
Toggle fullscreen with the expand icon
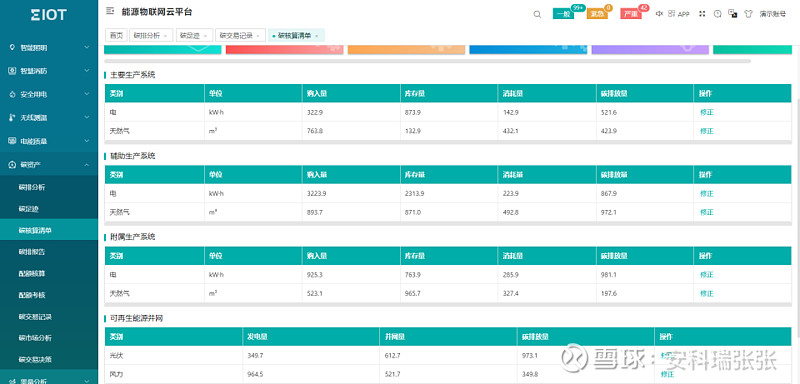702,14
